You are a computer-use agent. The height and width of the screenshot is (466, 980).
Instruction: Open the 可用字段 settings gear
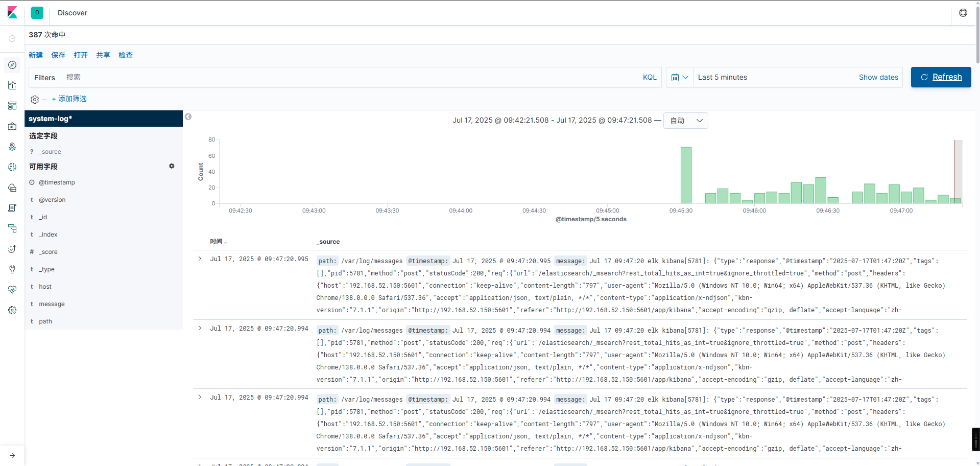click(x=172, y=166)
